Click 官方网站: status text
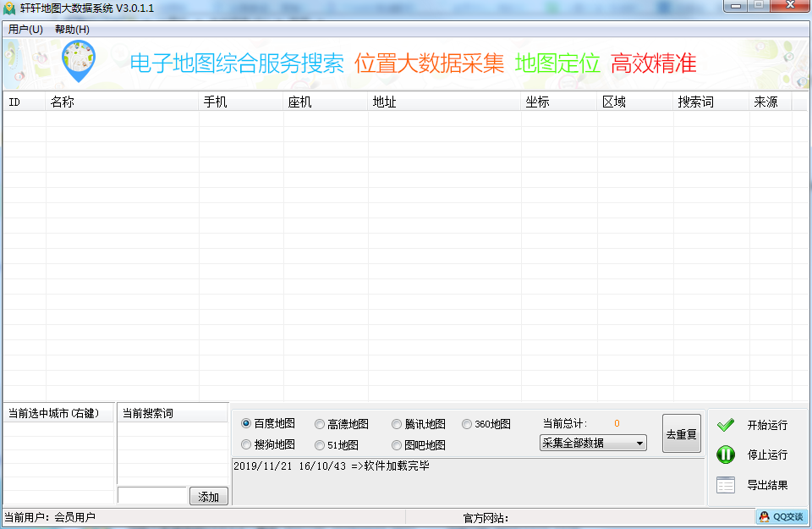 tap(486, 518)
